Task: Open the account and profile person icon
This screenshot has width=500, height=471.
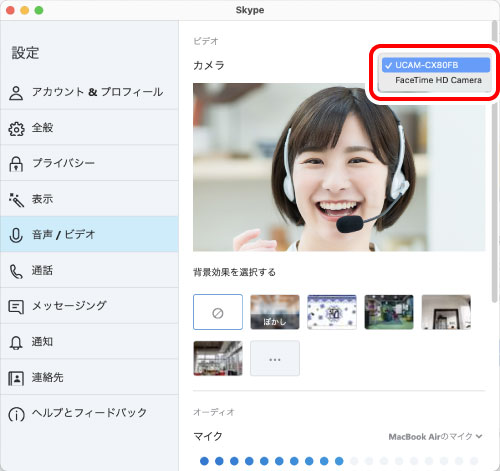Action: pyautogui.click(x=16, y=93)
